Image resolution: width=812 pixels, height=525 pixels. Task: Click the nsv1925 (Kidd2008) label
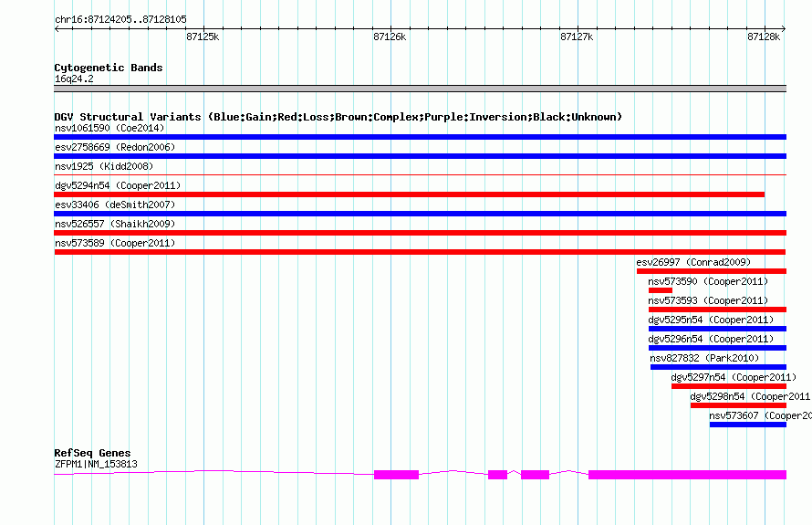click(104, 166)
